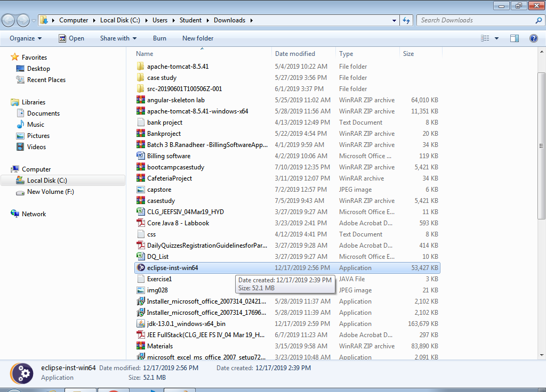
Task: Open the Help question mark icon
Action: 533,38
